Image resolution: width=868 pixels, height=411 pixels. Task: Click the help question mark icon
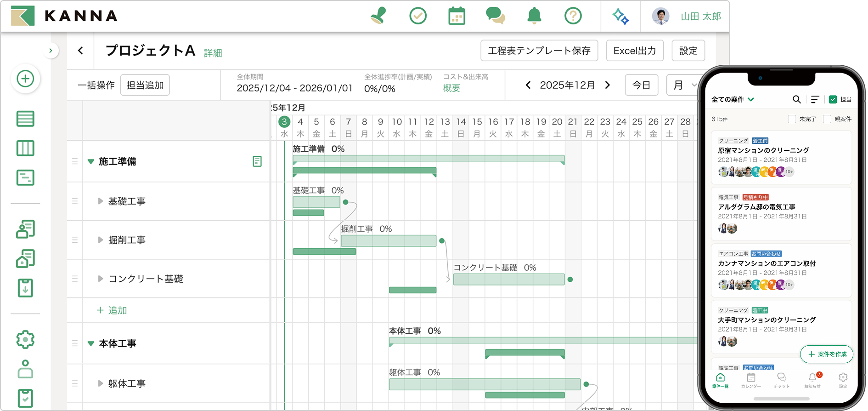[x=573, y=16]
